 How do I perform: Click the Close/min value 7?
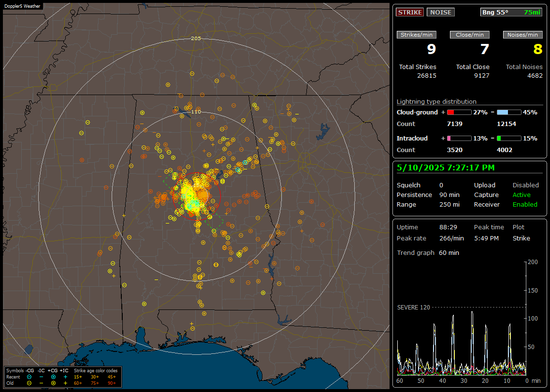coord(484,49)
